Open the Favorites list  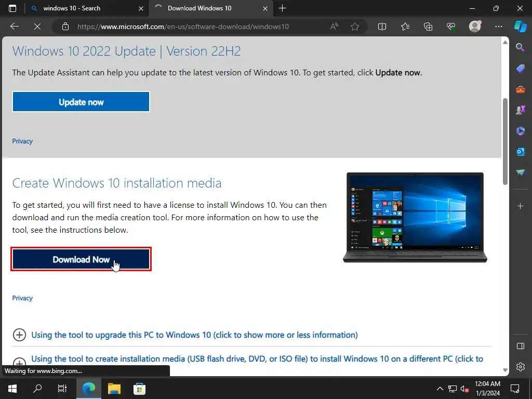pyautogui.click(x=405, y=26)
